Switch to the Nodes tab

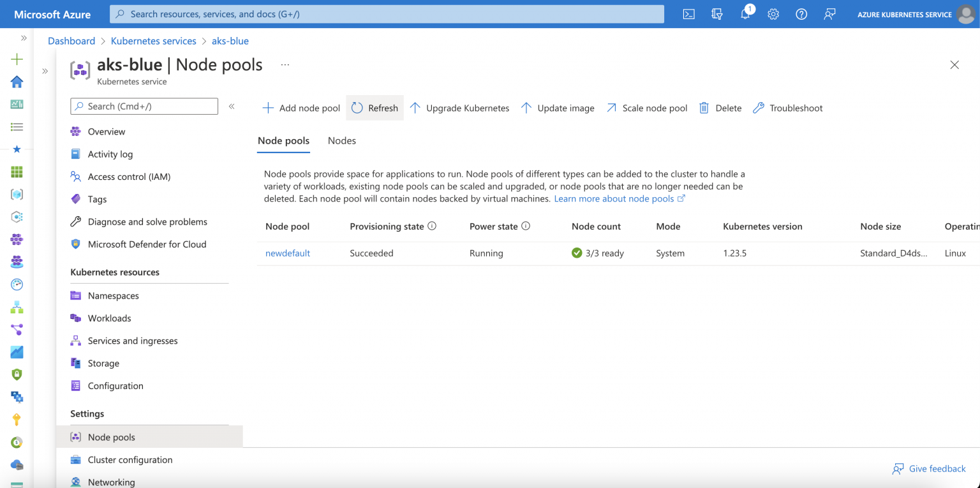pos(341,140)
